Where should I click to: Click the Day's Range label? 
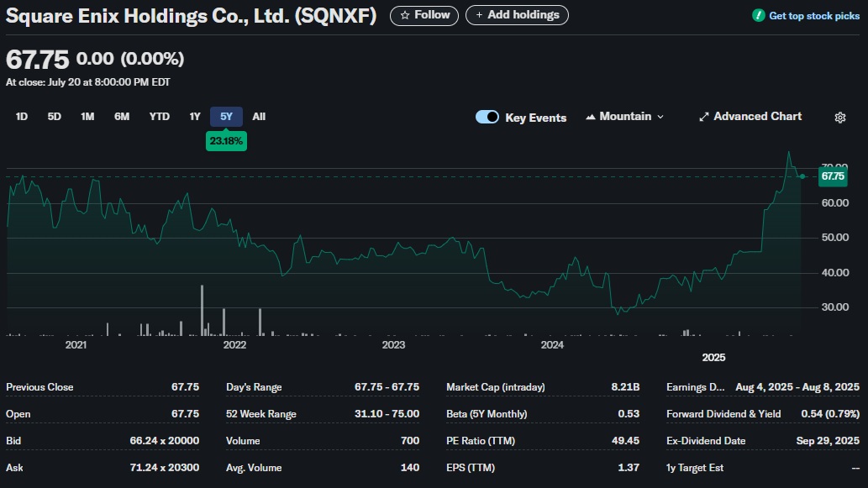pos(254,387)
